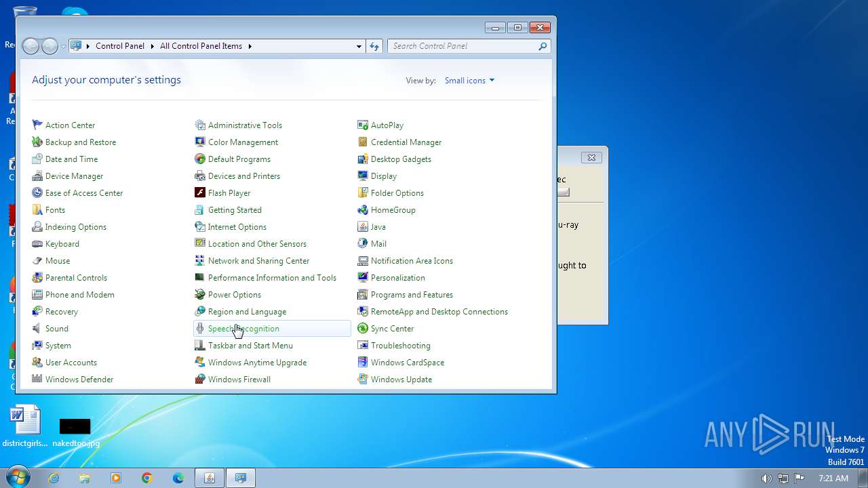868x488 pixels.
Task: Open the Speech Recognition link
Action: coord(243,328)
